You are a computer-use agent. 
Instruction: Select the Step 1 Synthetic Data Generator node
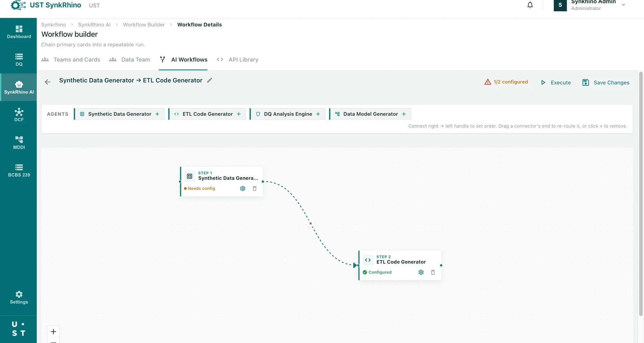222,181
